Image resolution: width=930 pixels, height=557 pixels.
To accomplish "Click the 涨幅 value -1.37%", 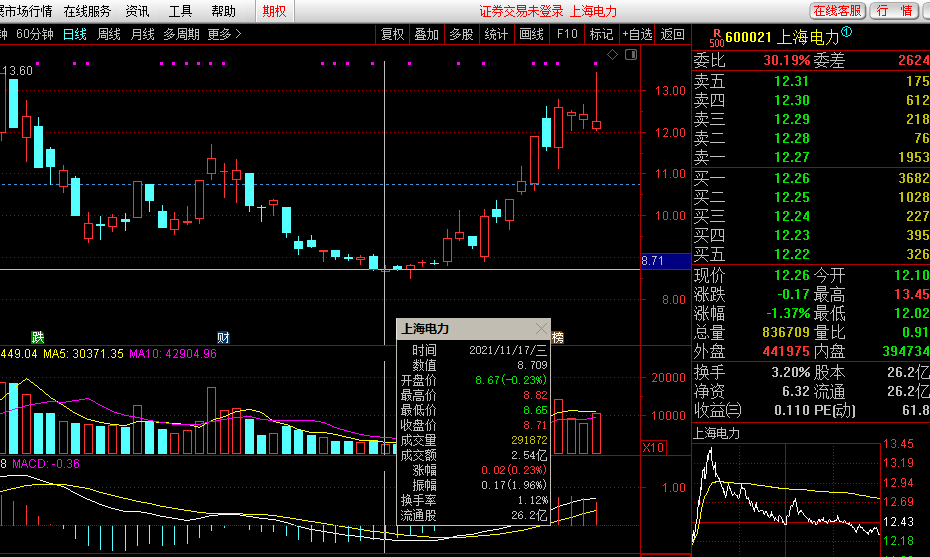I will click(788, 313).
